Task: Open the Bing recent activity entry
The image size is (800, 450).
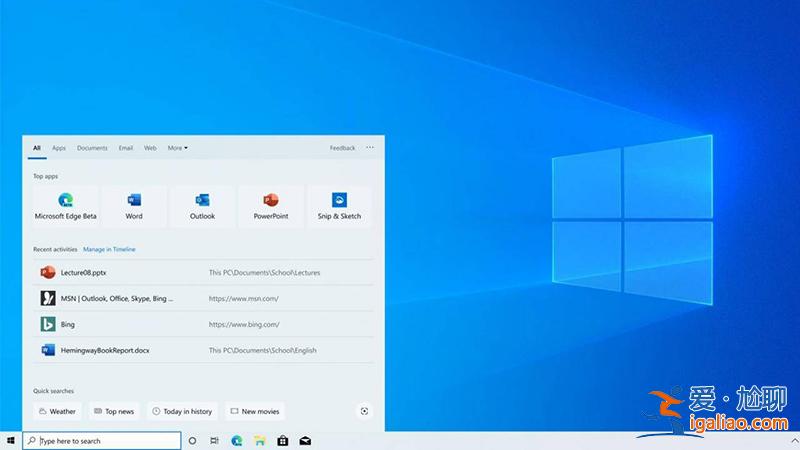Action: 204,324
